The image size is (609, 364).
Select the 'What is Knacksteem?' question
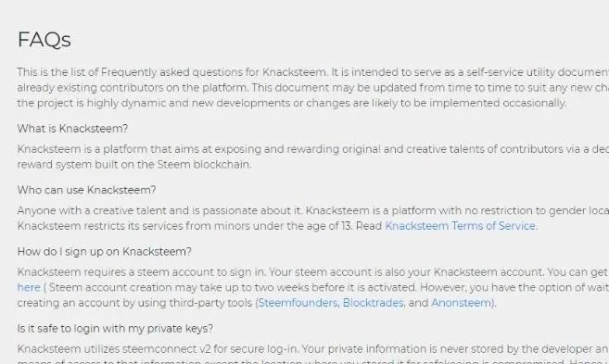tap(72, 129)
